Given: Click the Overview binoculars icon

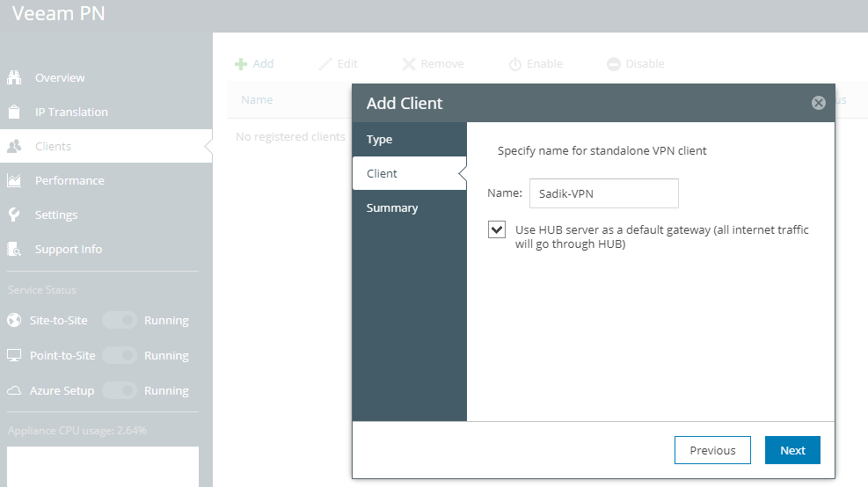Looking at the screenshot, I should pyautogui.click(x=14, y=77).
